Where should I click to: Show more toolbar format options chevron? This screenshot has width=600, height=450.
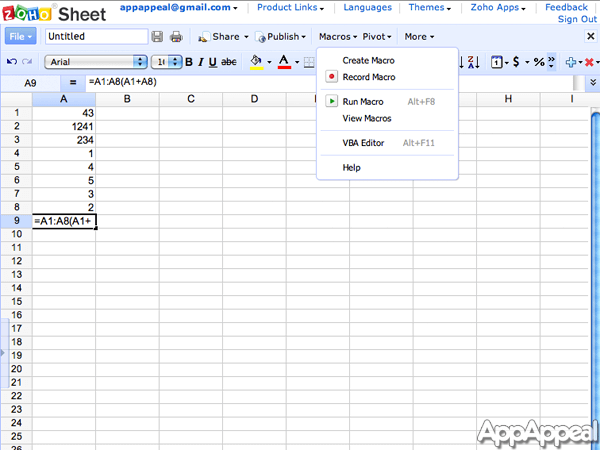(551, 62)
